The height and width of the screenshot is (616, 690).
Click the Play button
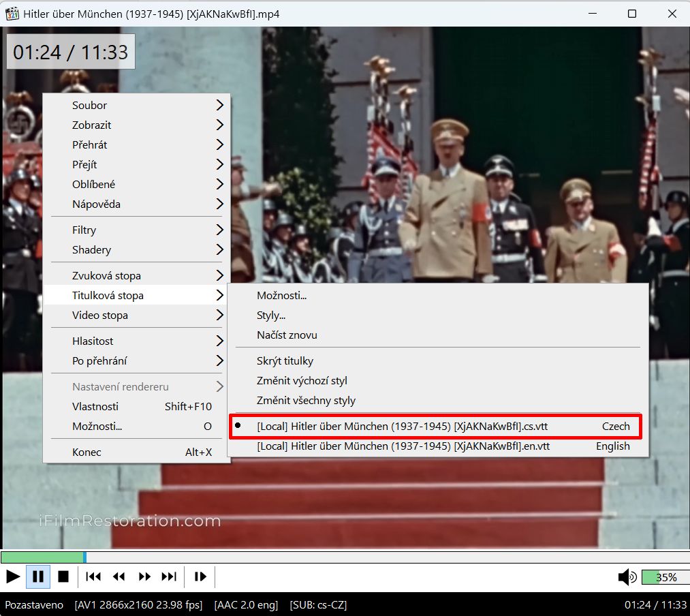[x=13, y=576]
